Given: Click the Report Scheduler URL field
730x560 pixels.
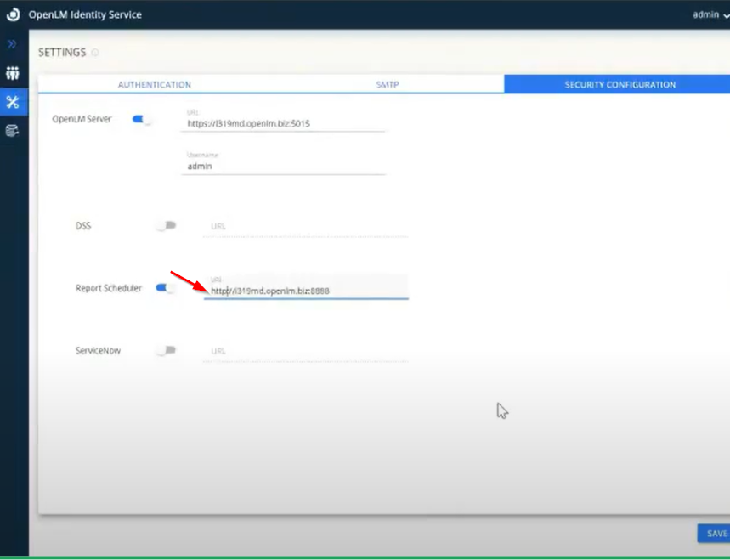Looking at the screenshot, I should click(x=306, y=291).
